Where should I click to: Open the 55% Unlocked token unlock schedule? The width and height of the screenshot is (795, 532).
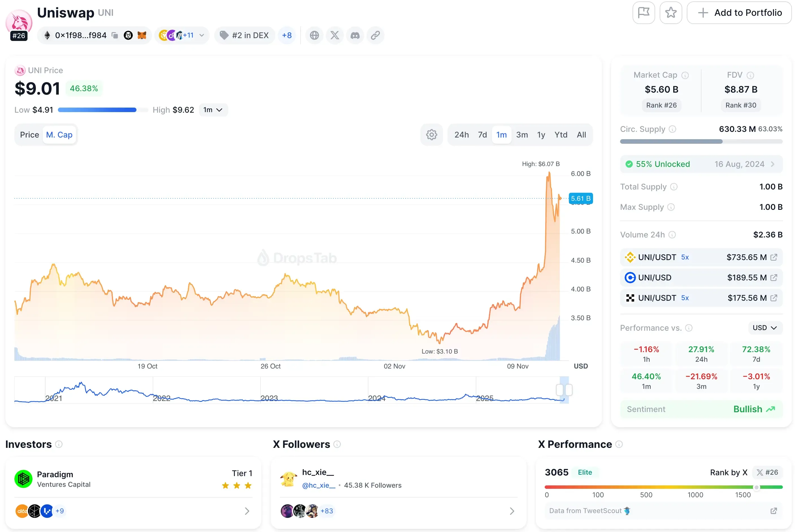point(701,164)
